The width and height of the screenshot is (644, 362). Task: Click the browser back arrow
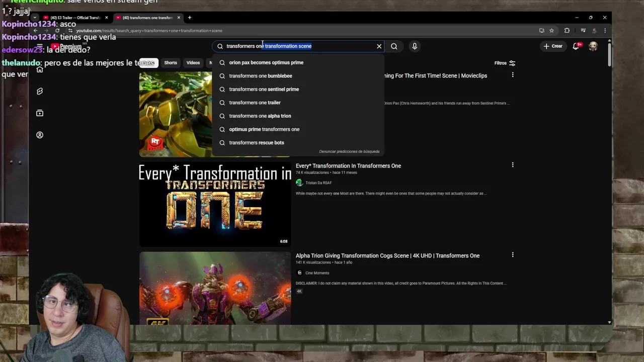[36, 31]
